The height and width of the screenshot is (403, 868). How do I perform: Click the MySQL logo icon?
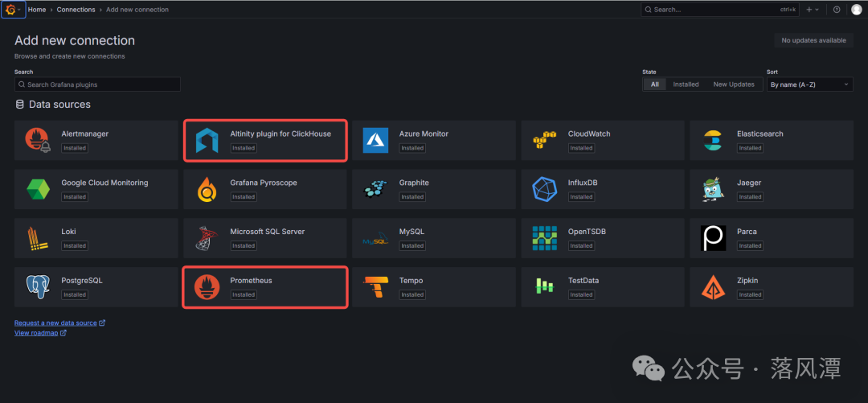tap(376, 240)
